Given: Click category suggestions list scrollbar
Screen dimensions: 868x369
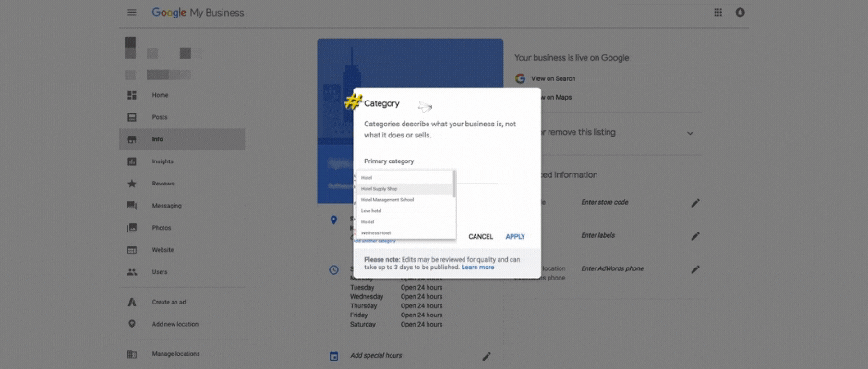Looking at the screenshot, I should tap(454, 184).
